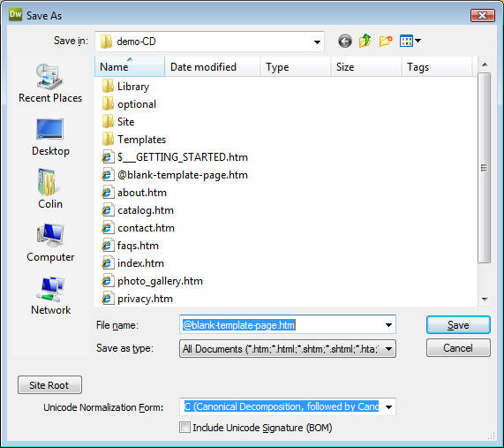Click the up one level folder icon
The image size is (504, 448).
365,41
